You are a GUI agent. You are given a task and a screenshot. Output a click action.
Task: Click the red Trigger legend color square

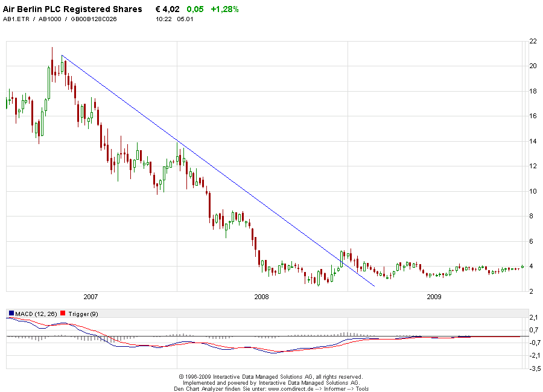pos(63,314)
